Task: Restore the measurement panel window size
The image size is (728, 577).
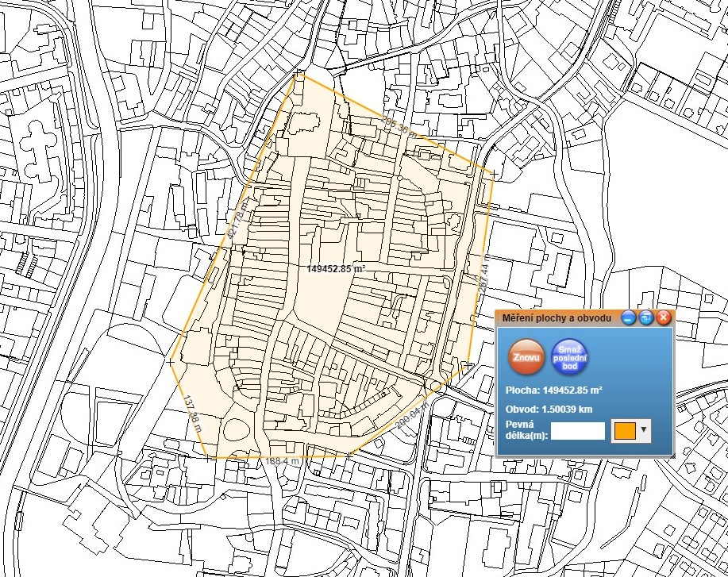Action: (646, 318)
